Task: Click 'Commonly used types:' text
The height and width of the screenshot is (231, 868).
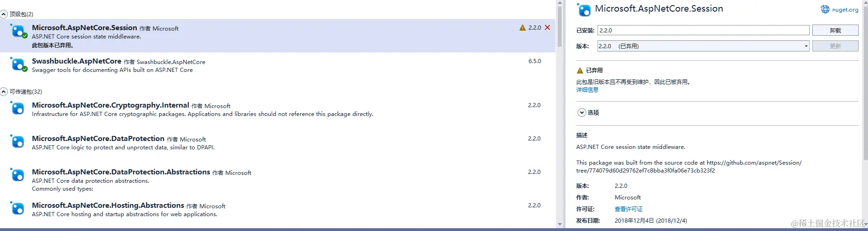Action: pos(63,189)
